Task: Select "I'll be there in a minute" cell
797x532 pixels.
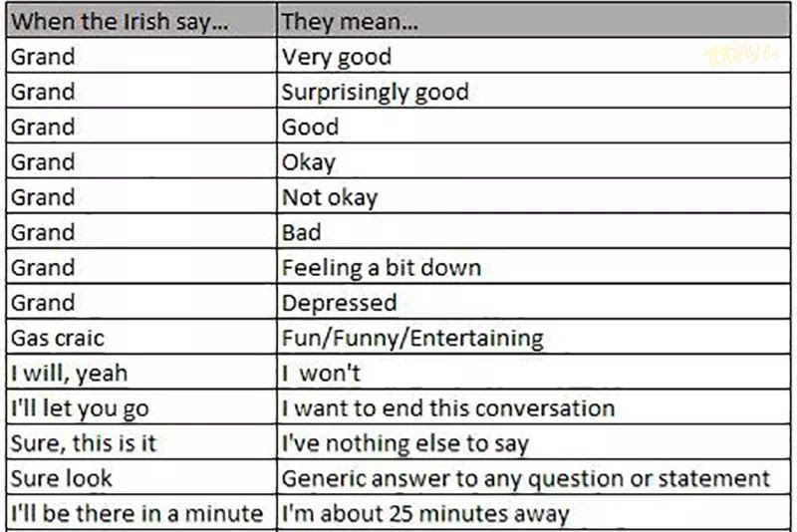Action: click(x=139, y=513)
